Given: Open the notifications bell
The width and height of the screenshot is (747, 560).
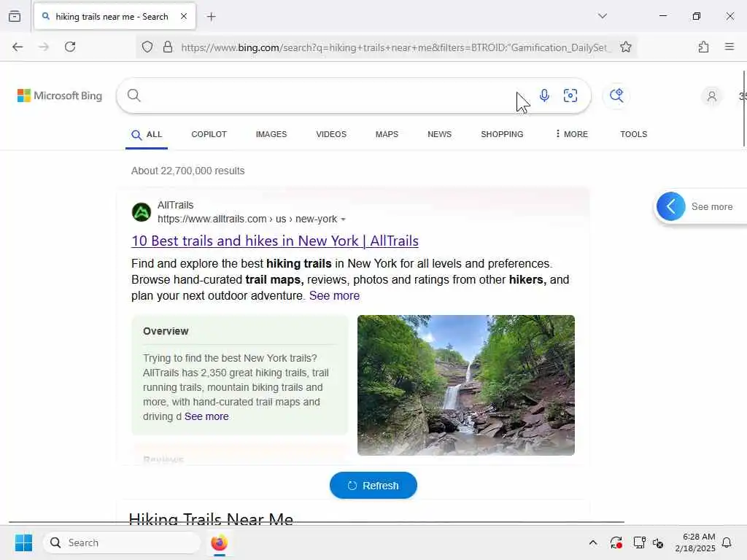Looking at the screenshot, I should point(727,542).
